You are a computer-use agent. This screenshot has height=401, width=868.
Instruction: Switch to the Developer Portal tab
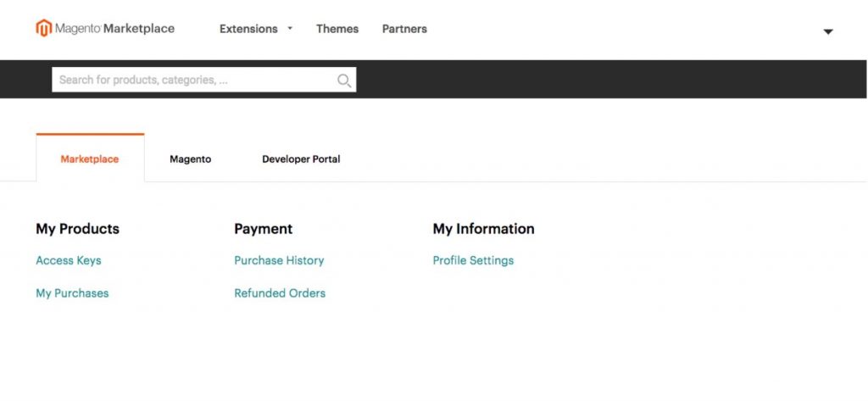tap(301, 159)
